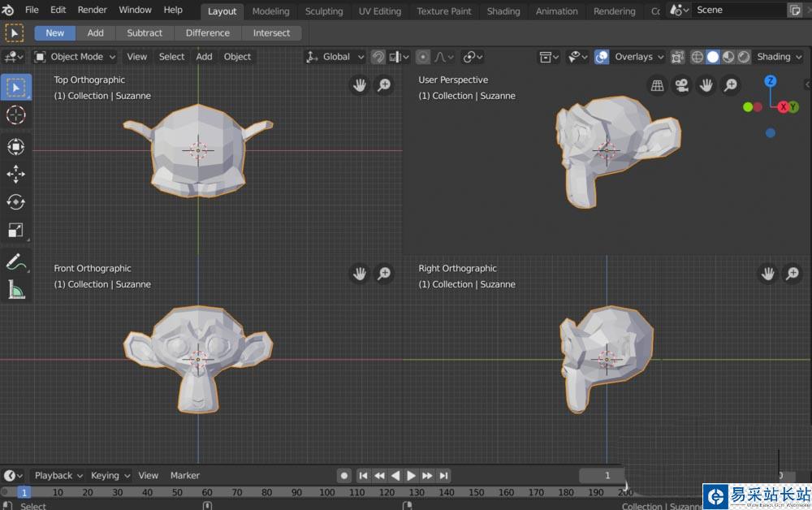
Task: Select the Measure ruler tool
Action: [x=15, y=290]
